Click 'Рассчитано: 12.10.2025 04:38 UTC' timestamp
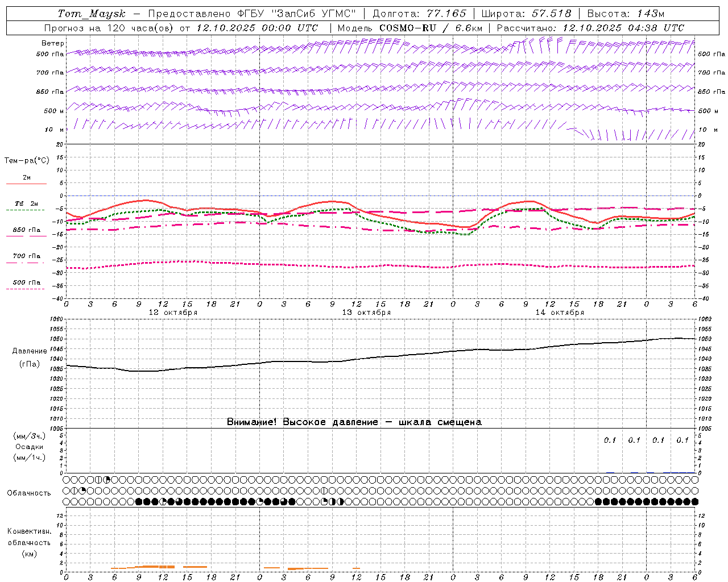Viewport: 728px width, 582px height. pos(590,28)
